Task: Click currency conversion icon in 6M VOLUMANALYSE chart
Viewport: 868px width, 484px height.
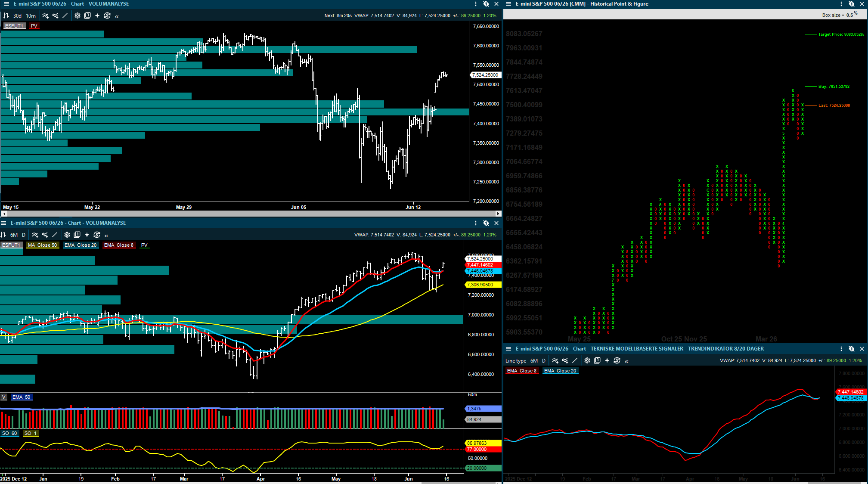Action: 97,235
